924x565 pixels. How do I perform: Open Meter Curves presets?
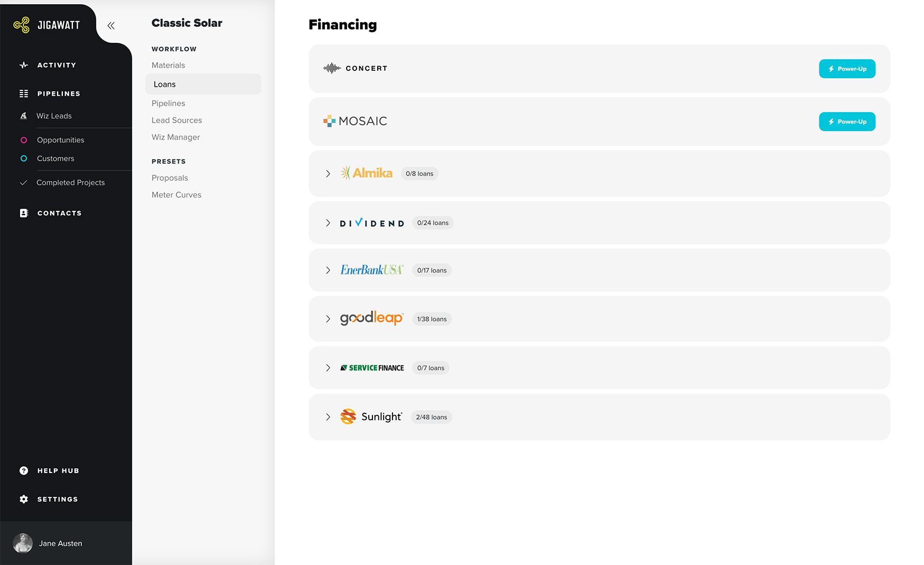pos(176,194)
